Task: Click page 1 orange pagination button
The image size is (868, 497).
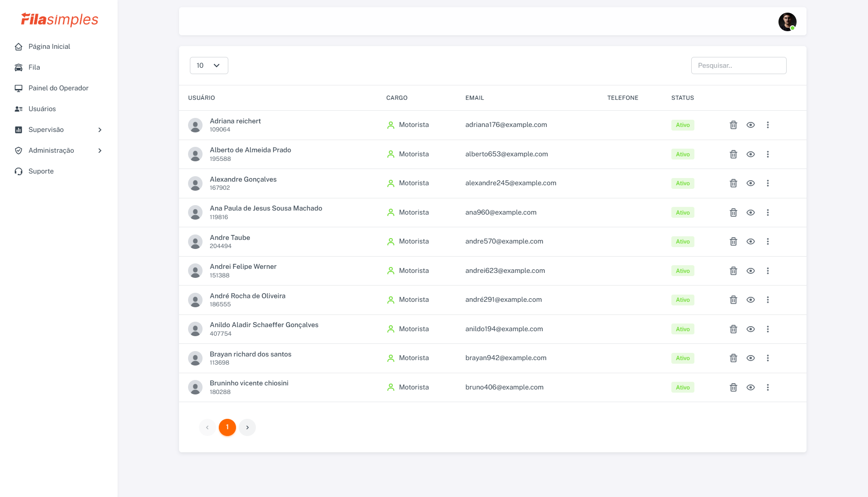Action: tap(227, 427)
